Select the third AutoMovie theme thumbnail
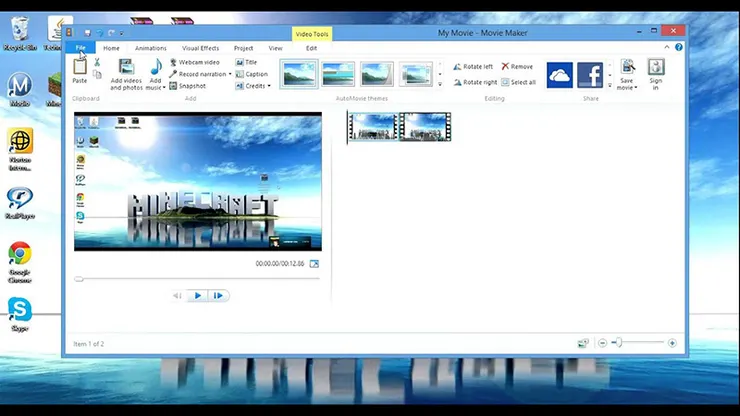This screenshot has width=740, height=416. [x=377, y=74]
